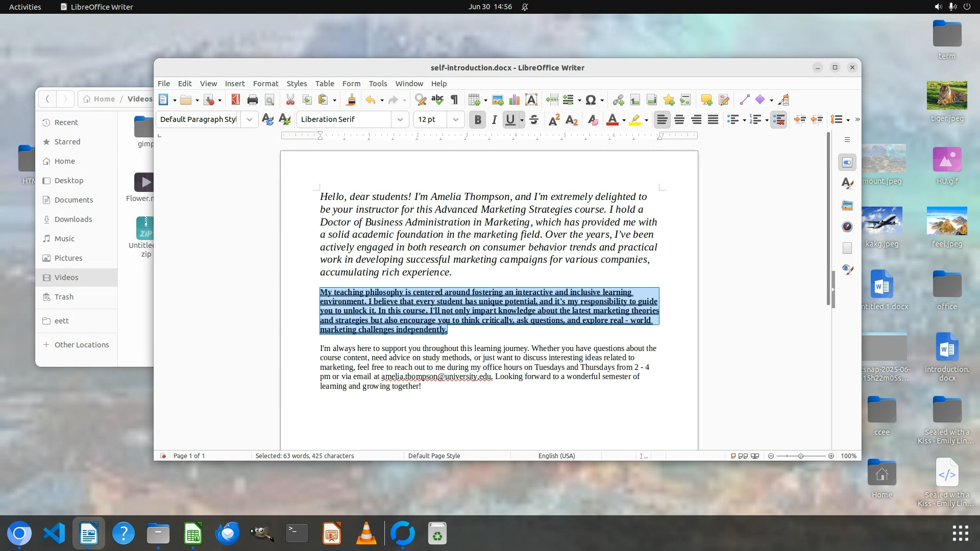Open the 12 pt font size dropdown
Viewport: 980px width, 551px height.
pos(456,120)
